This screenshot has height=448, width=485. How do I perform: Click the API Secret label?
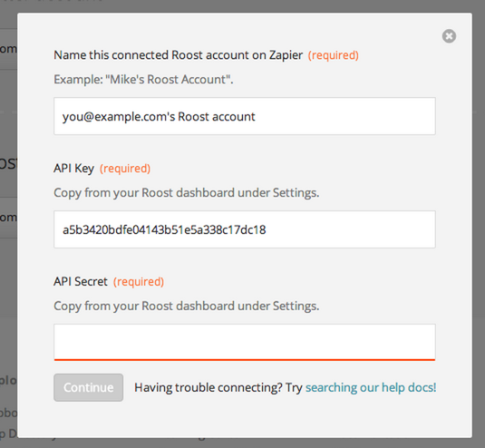tap(81, 282)
